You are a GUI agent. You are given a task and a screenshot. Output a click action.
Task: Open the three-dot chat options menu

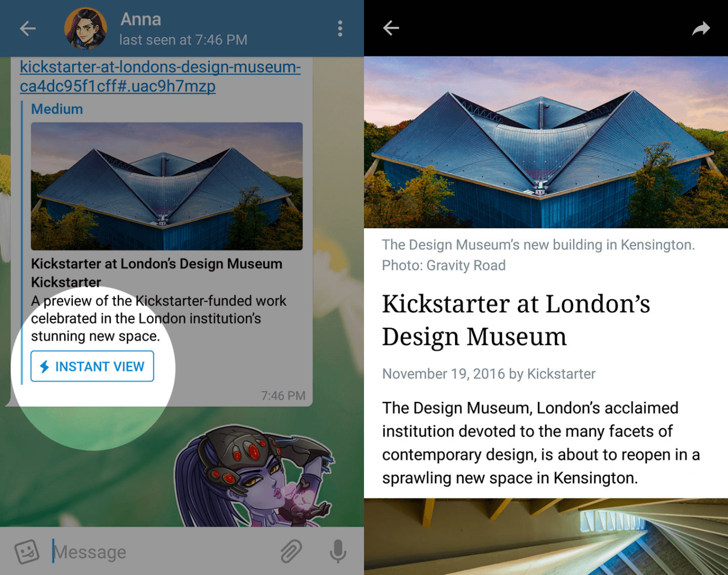(x=340, y=28)
